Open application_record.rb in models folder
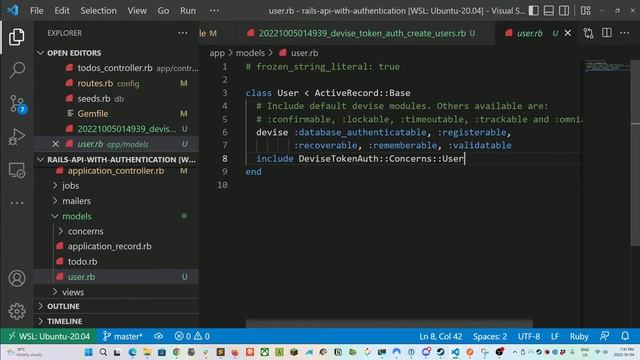This screenshot has width=640, height=360. click(x=109, y=247)
